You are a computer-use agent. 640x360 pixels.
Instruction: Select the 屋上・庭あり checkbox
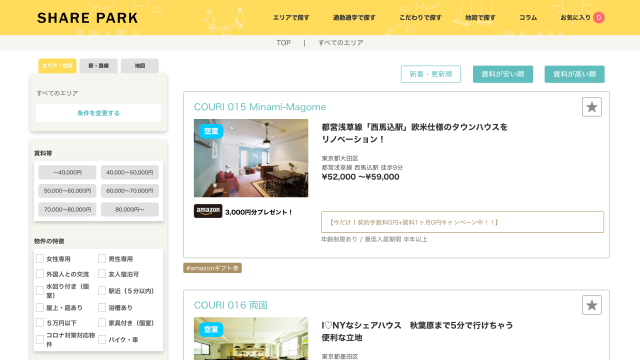[x=40, y=307]
